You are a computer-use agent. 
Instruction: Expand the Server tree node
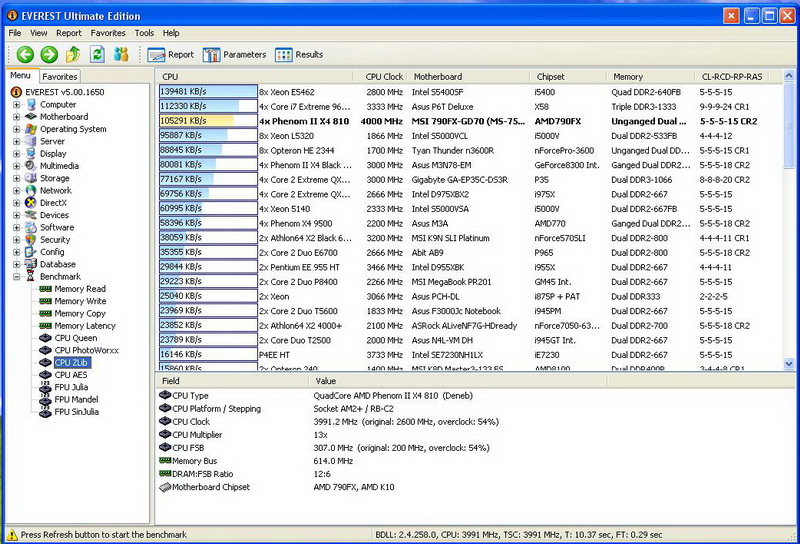click(16, 141)
